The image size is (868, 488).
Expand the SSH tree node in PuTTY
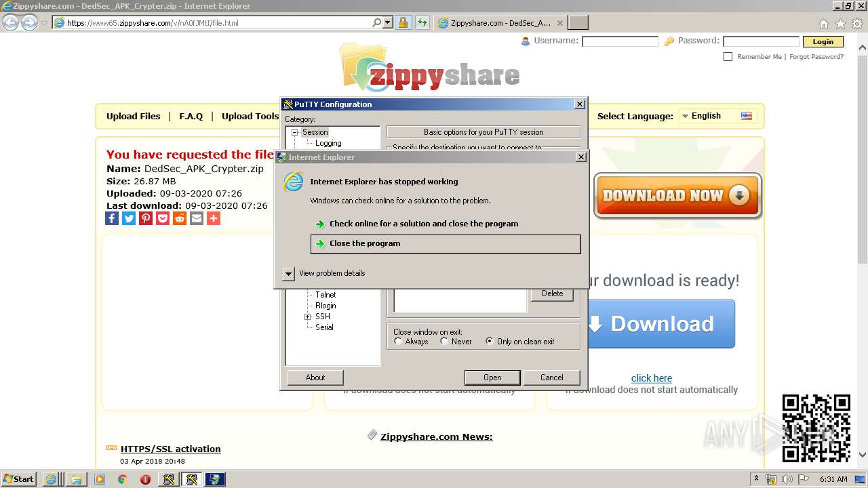click(308, 317)
